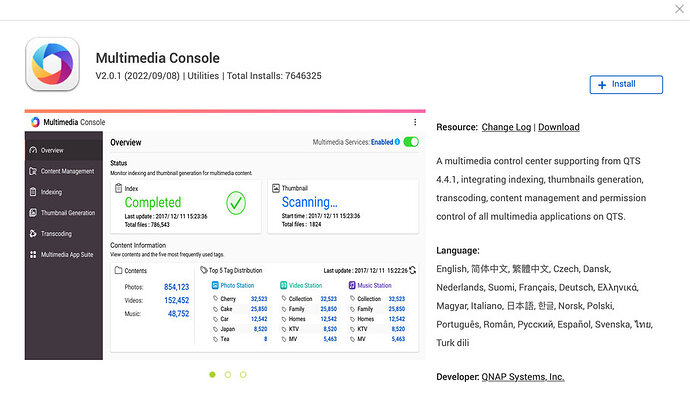Click the Multimedia App Suite grid icon
This screenshot has width=690, height=417.
[x=33, y=256]
